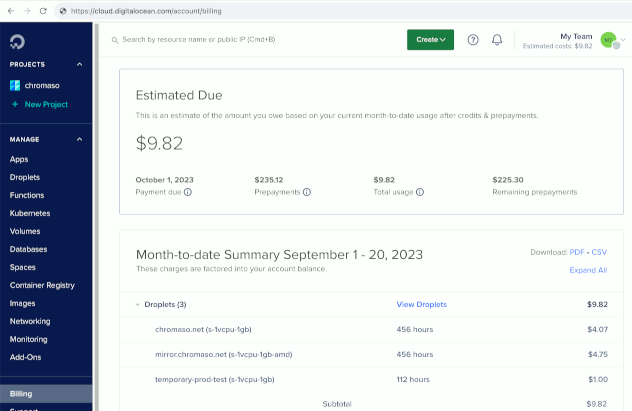Click the $235.12 prepayments amount
The width and height of the screenshot is (632, 411).
tap(269, 180)
